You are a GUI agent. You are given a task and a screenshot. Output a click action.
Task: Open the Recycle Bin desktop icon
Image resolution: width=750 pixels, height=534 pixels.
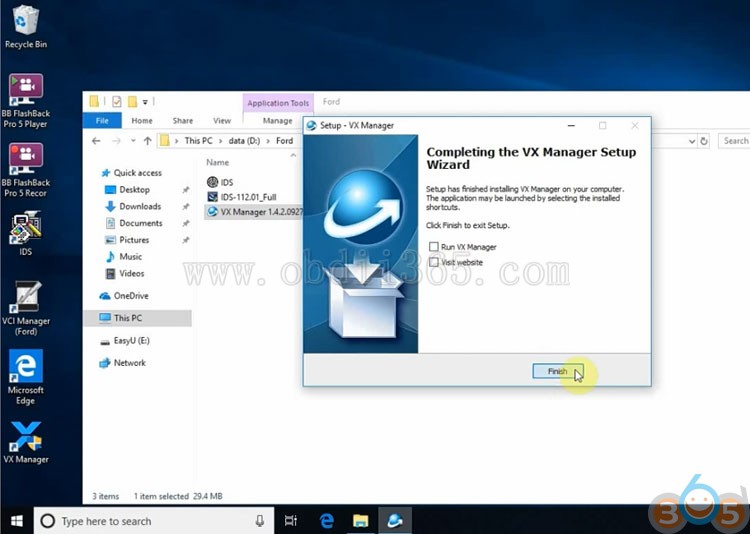(26, 25)
